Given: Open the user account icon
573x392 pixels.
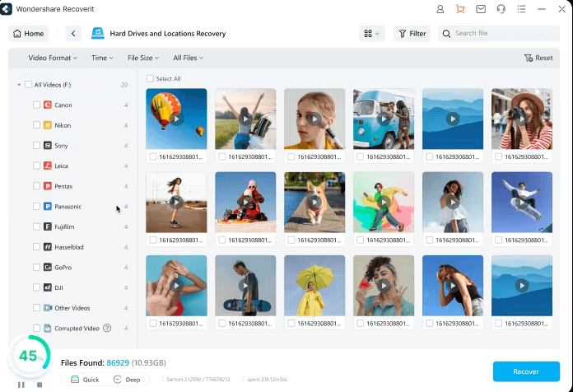Looking at the screenshot, I should point(440,9).
